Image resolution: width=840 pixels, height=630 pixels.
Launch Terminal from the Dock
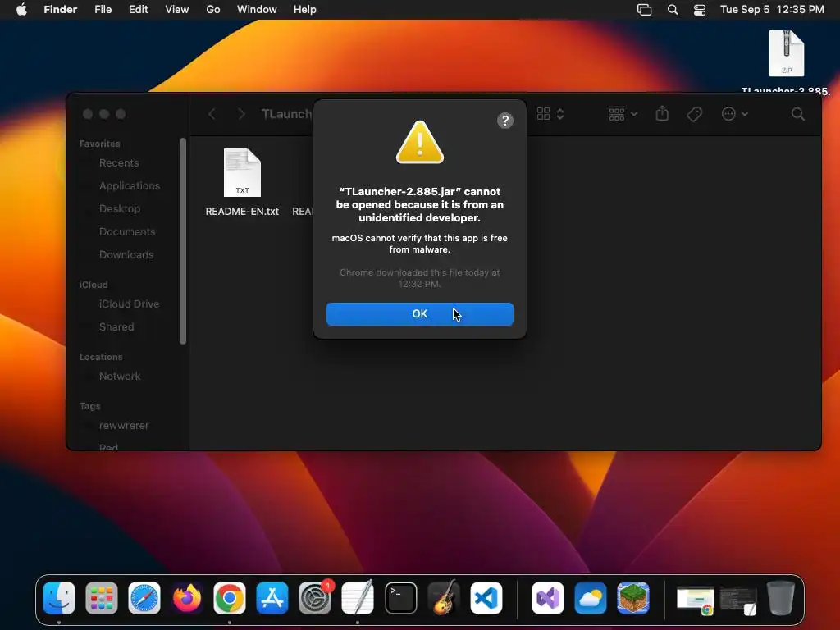(x=400, y=598)
